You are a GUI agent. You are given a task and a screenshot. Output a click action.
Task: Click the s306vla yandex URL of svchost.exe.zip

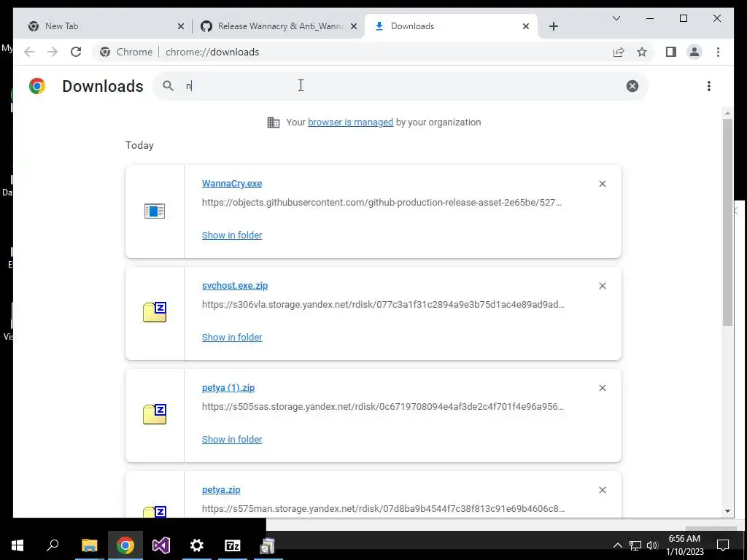(x=383, y=304)
